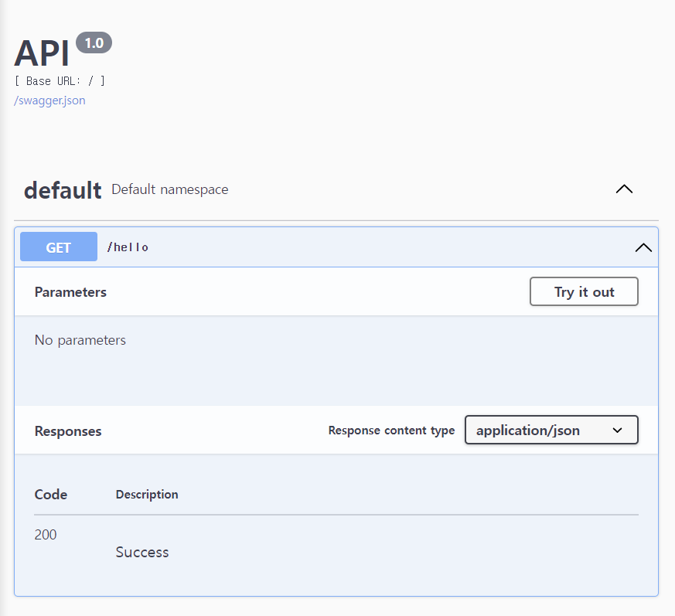The image size is (675, 616).
Task: Click the No parameters text
Action: tap(80, 340)
